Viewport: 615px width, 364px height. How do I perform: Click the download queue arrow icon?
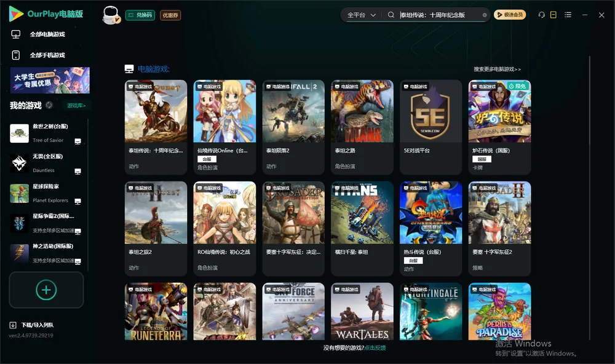coord(13,325)
